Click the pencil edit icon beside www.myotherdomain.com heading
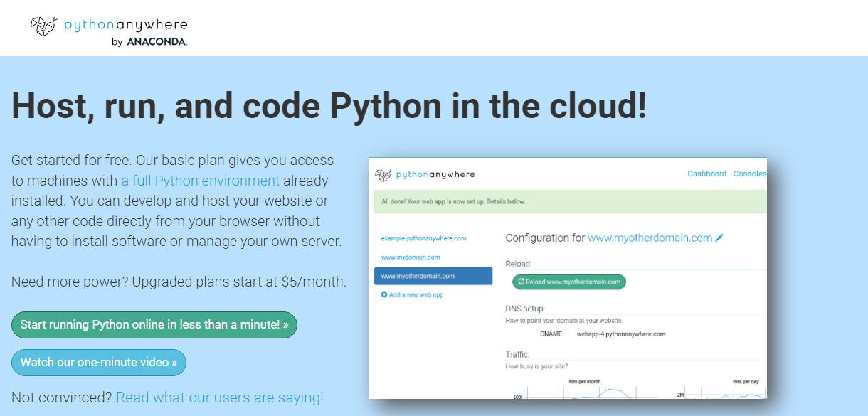The width and height of the screenshot is (868, 416). (719, 238)
